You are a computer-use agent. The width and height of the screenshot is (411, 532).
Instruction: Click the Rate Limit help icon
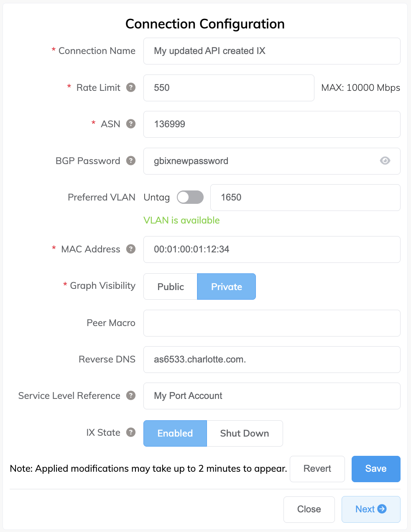click(x=131, y=87)
